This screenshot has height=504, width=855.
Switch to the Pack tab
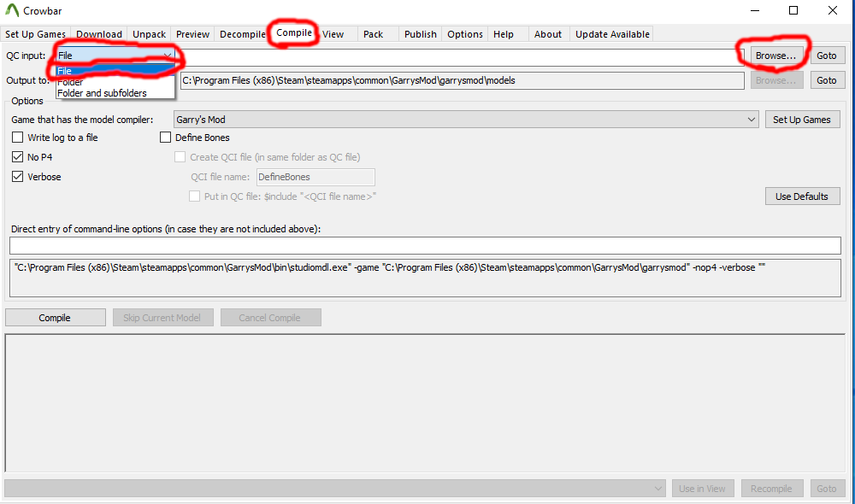[x=373, y=34]
